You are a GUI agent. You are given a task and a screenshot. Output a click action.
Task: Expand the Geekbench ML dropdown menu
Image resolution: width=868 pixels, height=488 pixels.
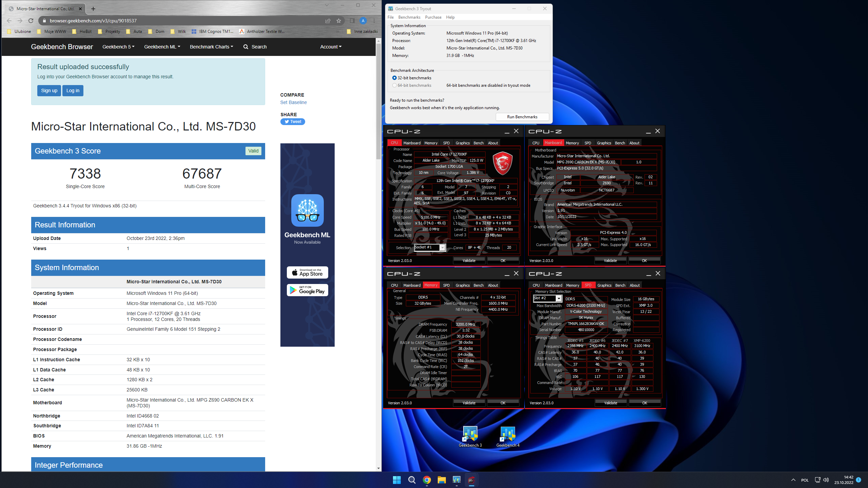pos(162,47)
